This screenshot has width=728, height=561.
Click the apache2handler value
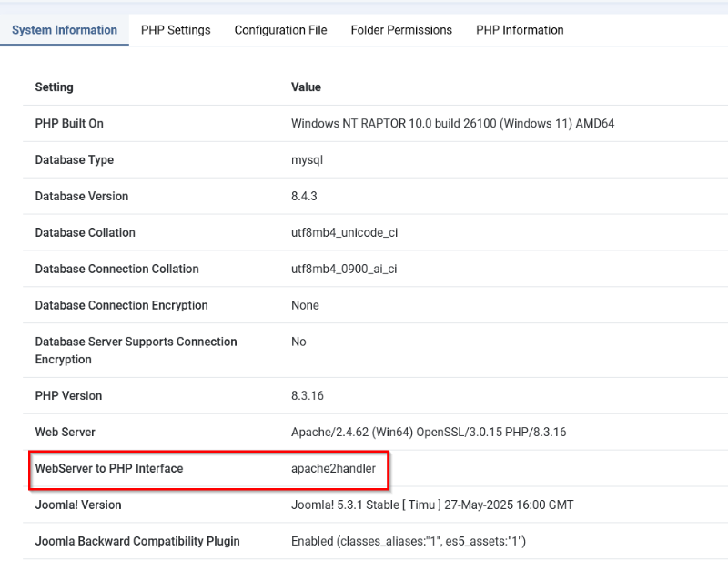333,469
